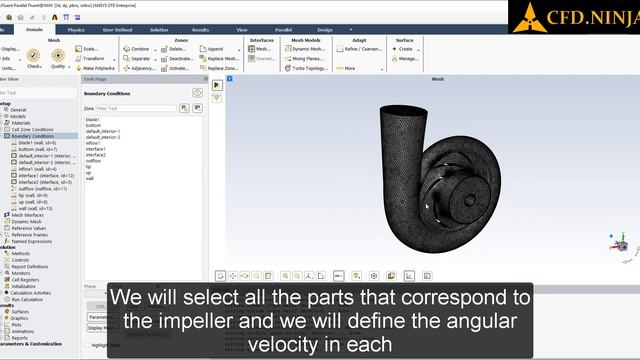
Task: Run the mesh Check tool
Action: 33,59
